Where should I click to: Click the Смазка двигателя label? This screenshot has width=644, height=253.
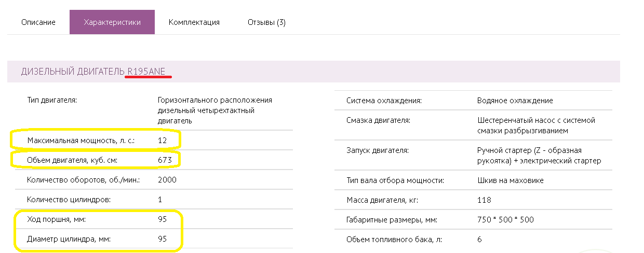pyautogui.click(x=378, y=120)
